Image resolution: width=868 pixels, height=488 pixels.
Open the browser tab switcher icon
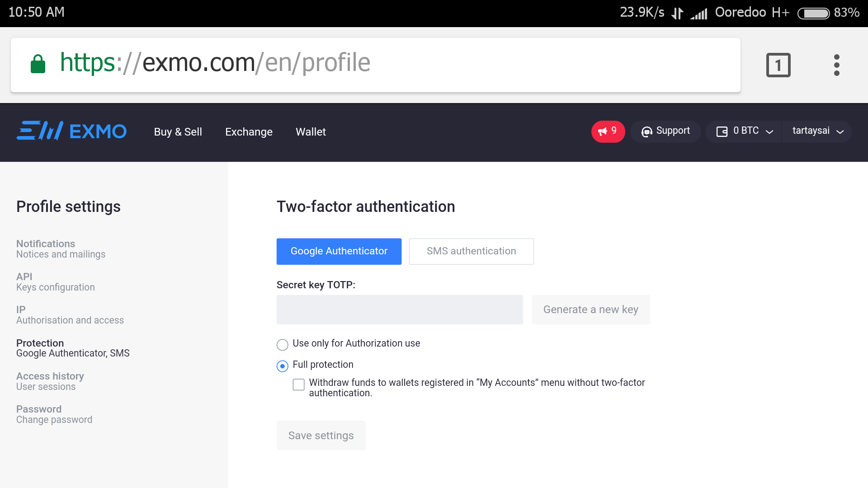click(x=778, y=65)
